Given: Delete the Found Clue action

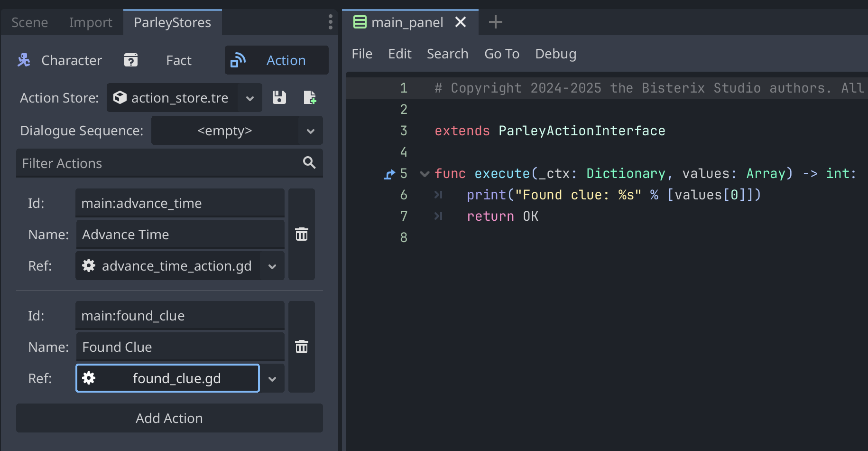Looking at the screenshot, I should [x=302, y=347].
